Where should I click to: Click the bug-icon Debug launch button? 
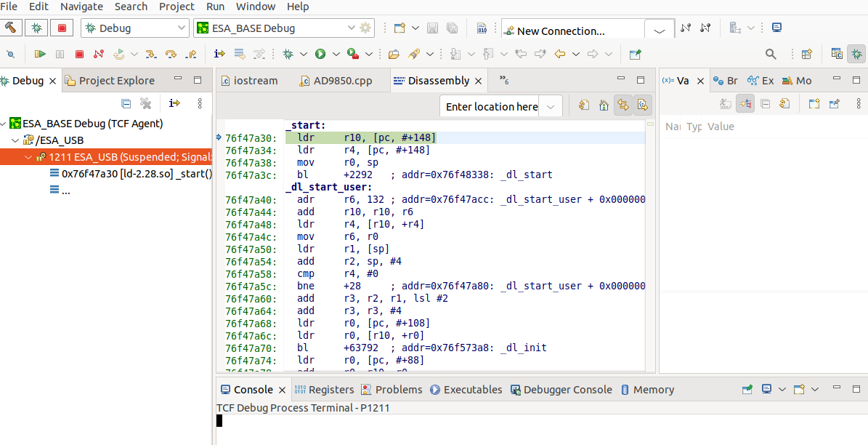pyautogui.click(x=36, y=28)
